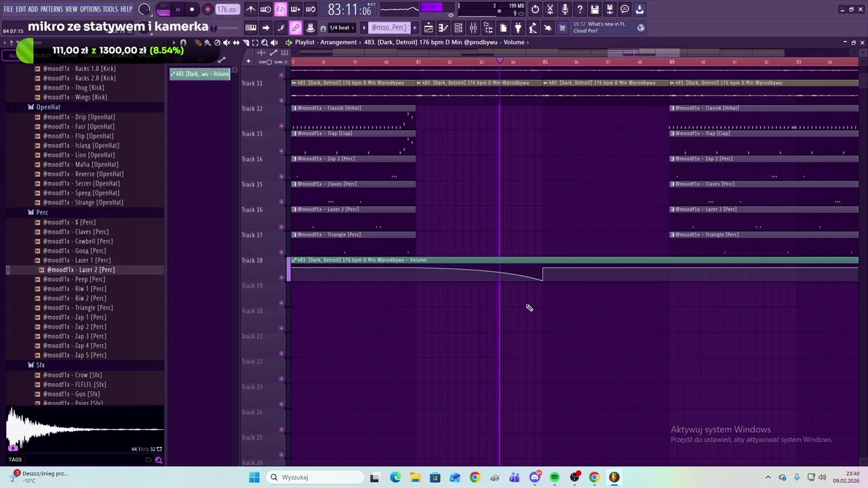
Task: Toggle the PAT/SONG mode switch
Action: pyautogui.click(x=163, y=9)
